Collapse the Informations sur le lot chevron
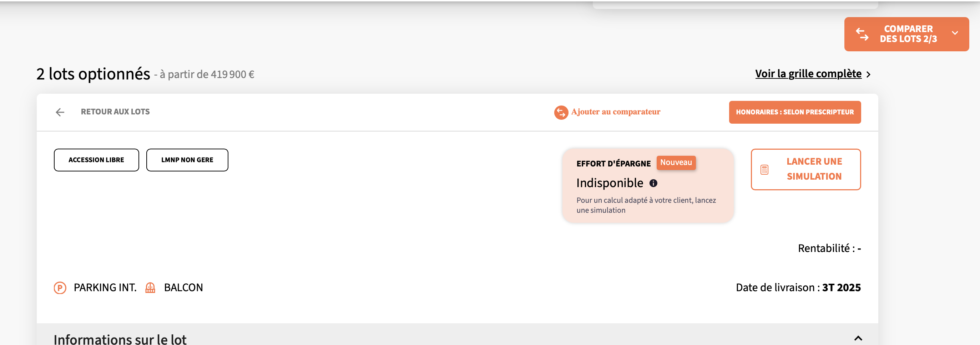Viewport: 980px width, 345px height. click(858, 338)
